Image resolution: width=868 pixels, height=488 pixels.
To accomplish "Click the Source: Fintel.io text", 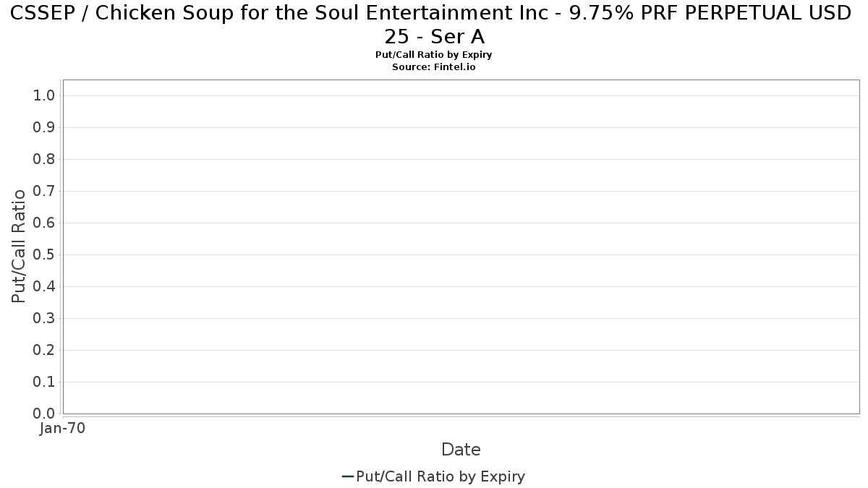I will click(433, 67).
